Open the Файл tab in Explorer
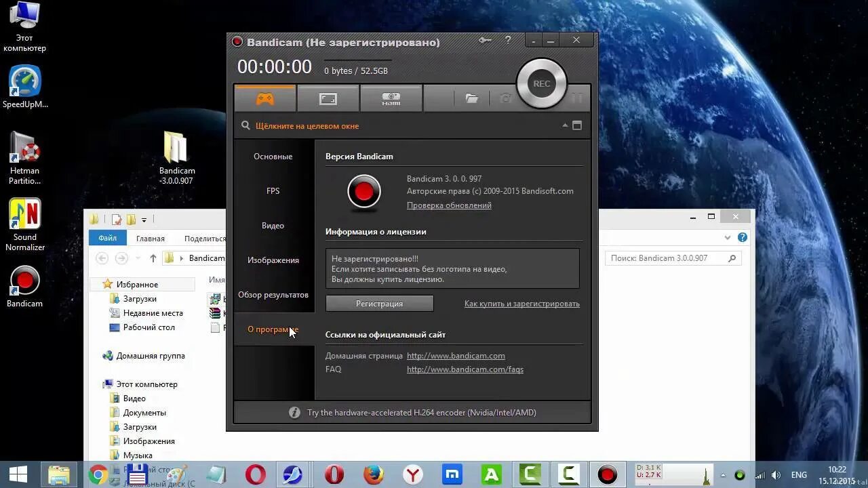The width and height of the screenshot is (868, 488). (107, 239)
